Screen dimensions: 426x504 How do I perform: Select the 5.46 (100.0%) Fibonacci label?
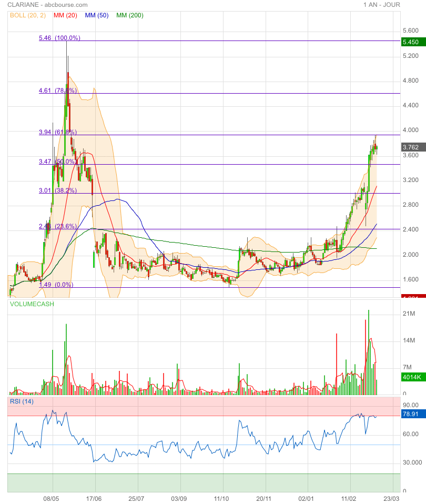[x=59, y=37]
